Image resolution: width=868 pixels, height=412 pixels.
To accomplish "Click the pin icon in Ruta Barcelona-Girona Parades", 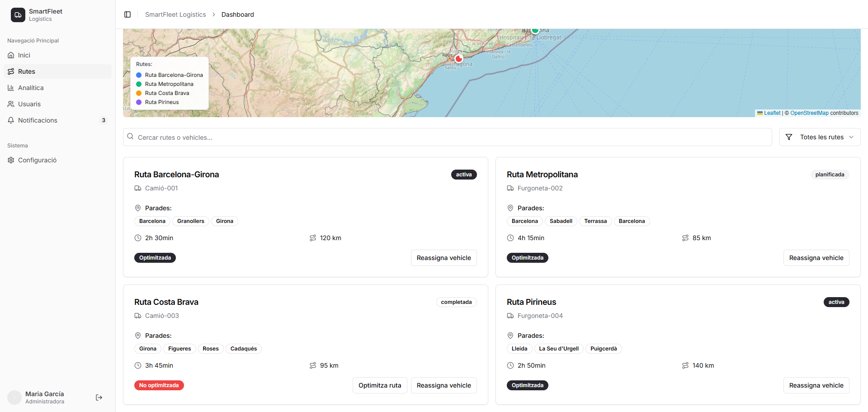I will (x=138, y=208).
